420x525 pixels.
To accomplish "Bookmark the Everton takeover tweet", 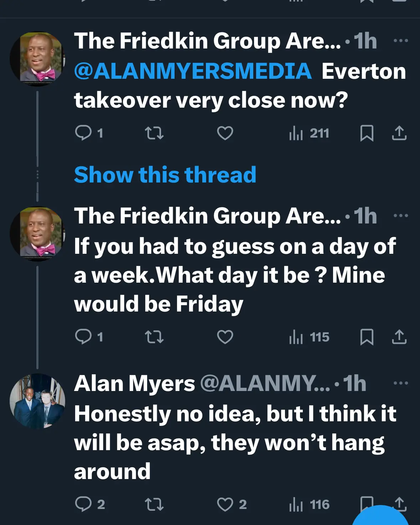I will click(367, 133).
